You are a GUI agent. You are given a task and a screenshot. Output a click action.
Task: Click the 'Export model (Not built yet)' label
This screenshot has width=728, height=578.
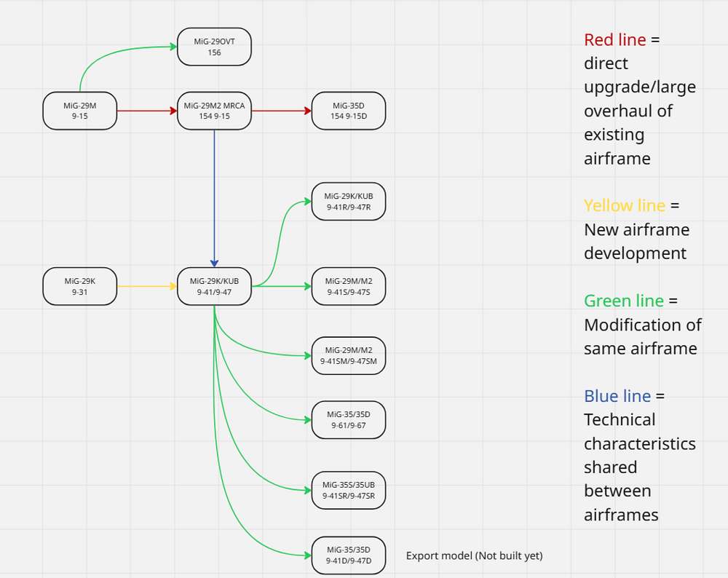click(x=474, y=555)
